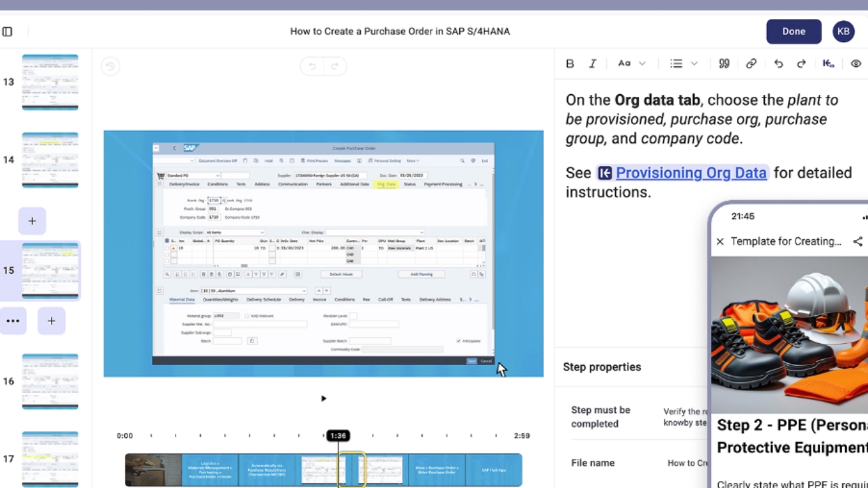The width and height of the screenshot is (868, 488).
Task: Click the redo arrow above the video preview
Action: tap(335, 66)
